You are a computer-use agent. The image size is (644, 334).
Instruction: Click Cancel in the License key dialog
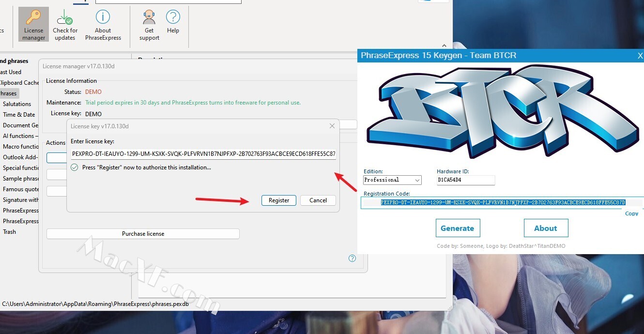(x=318, y=200)
